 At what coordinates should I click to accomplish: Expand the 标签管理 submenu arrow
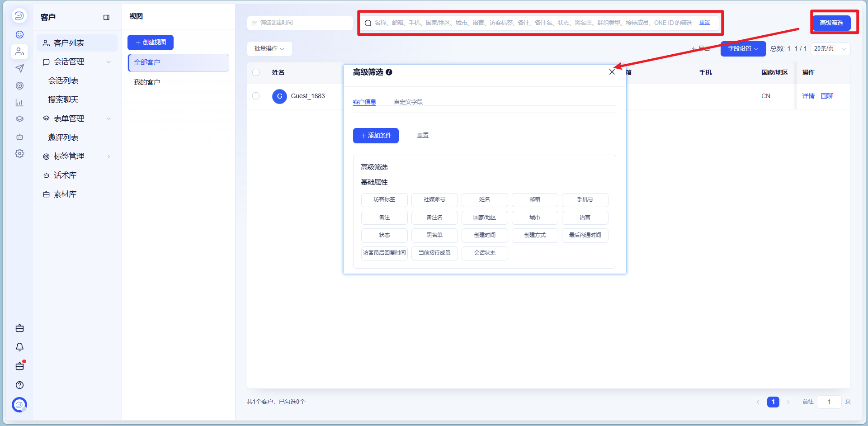(108, 156)
